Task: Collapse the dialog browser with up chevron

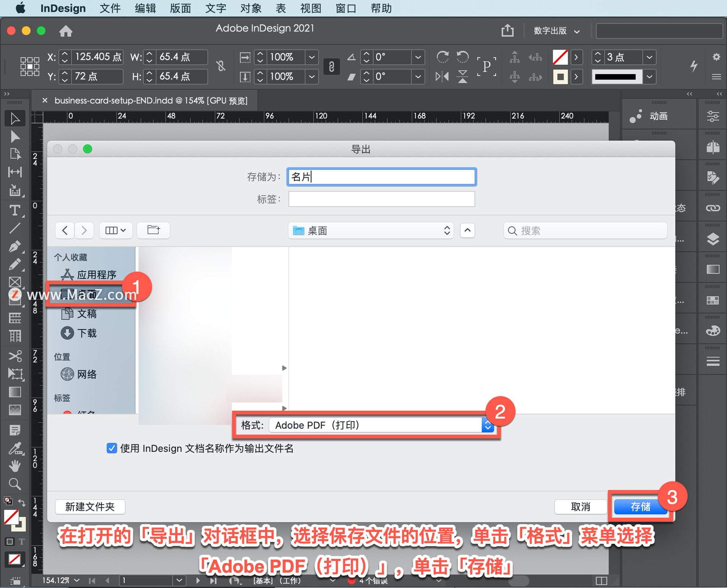Action: [x=468, y=230]
